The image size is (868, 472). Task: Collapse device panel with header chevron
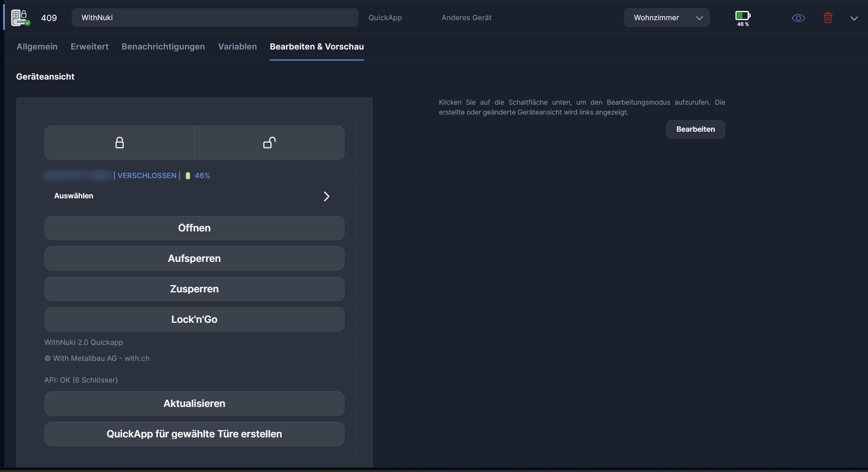854,18
